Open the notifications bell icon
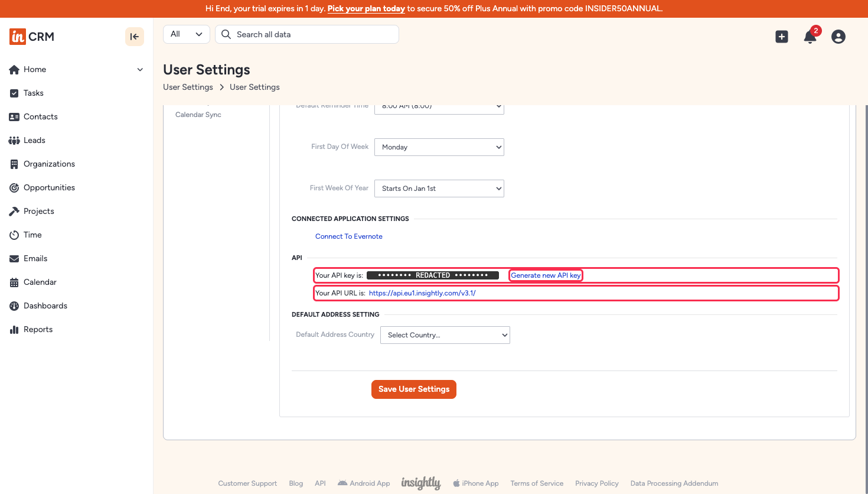The height and width of the screenshot is (494, 868). click(x=810, y=37)
